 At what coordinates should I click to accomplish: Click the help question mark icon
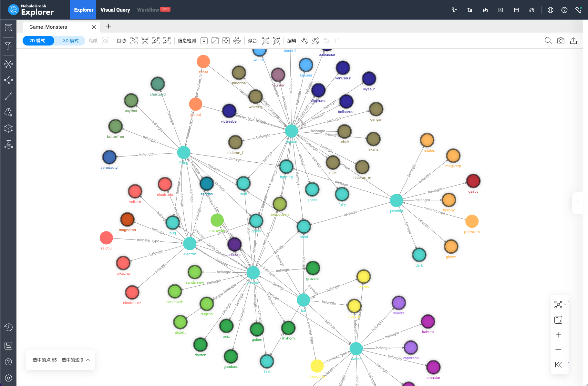[564, 10]
